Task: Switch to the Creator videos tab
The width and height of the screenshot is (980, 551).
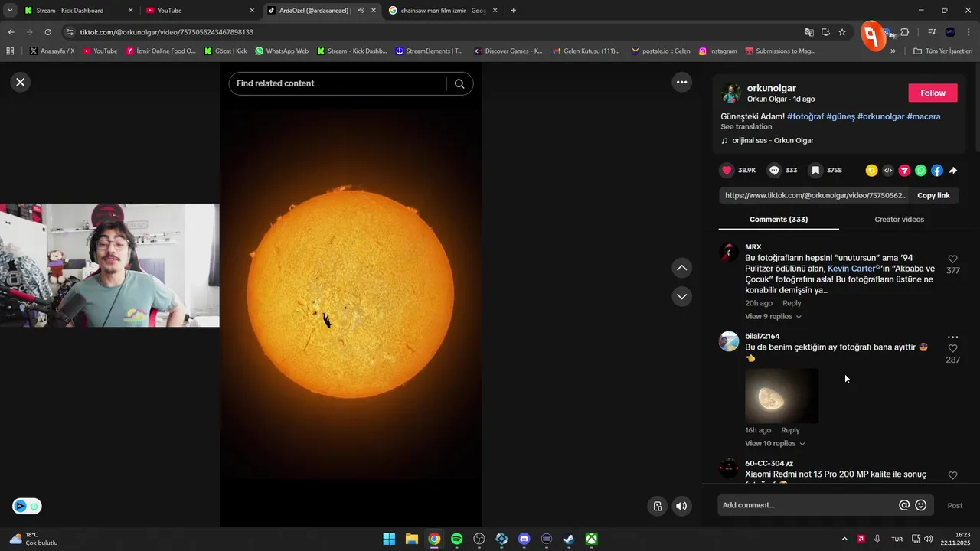Action: click(899, 220)
